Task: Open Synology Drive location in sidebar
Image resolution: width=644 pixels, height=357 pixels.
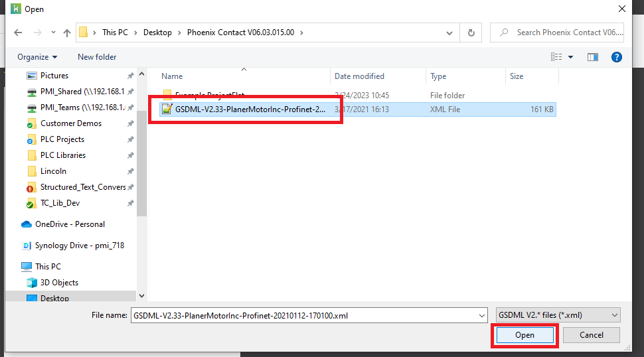Action: (79, 246)
